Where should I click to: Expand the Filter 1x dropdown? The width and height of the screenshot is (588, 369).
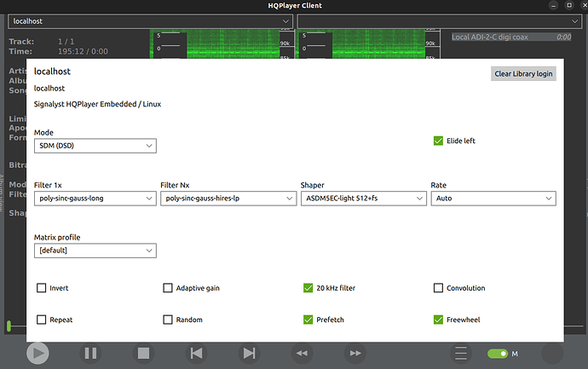tap(94, 199)
